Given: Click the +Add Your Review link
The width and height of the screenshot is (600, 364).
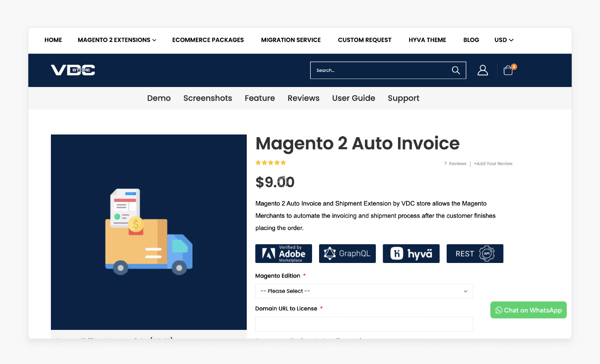Looking at the screenshot, I should click(x=493, y=164).
